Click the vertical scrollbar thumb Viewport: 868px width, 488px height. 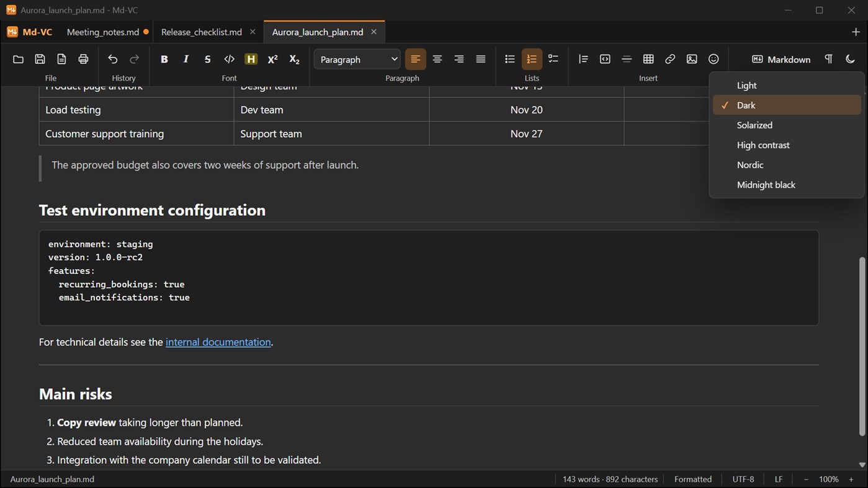[862, 347]
